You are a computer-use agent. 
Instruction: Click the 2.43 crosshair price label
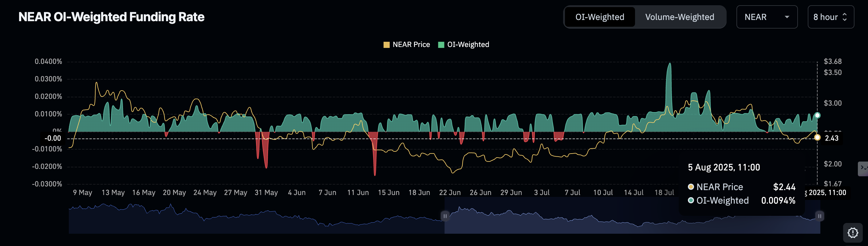831,138
